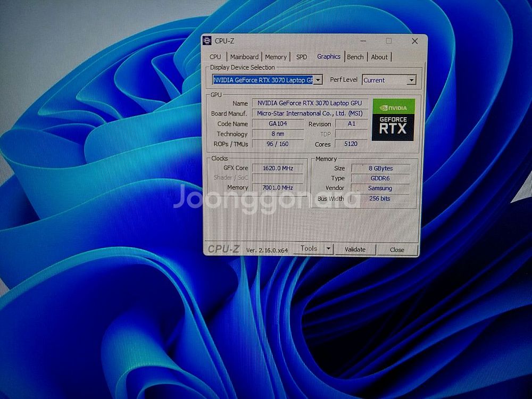Open the Tools dropdown arrow
The image size is (532, 399).
coord(328,248)
